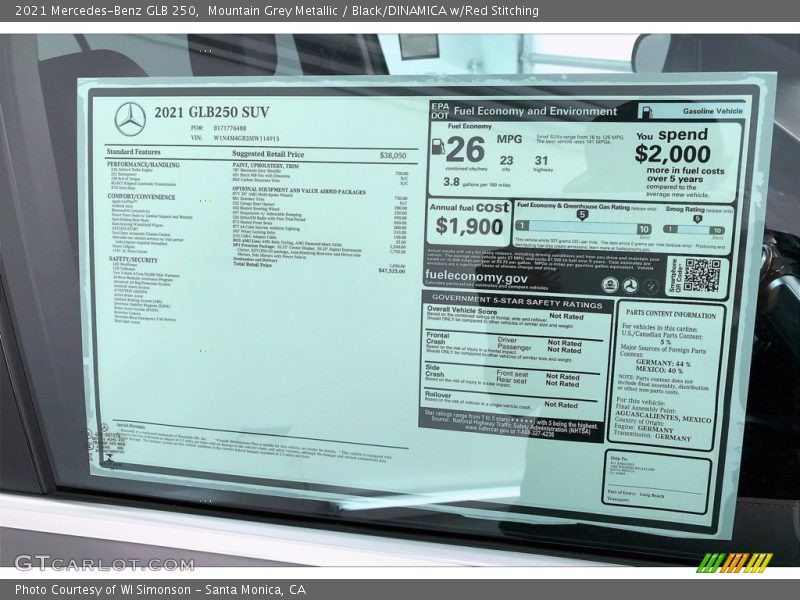Click the gas pump icon beside Gasoline Vehicle
Viewport: 800px width, 600px height.
click(x=647, y=111)
